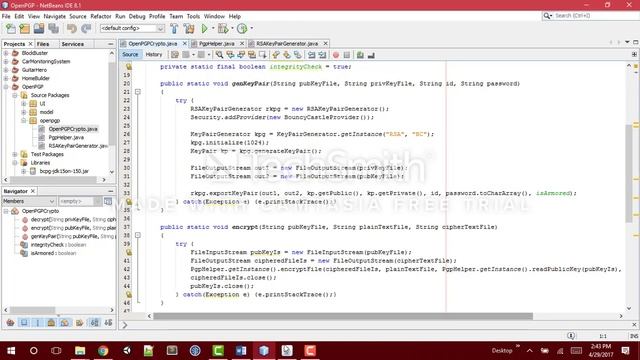640x360 pixels.
Task: Toggle Highlight Search in editor toolbar
Action: tap(252, 55)
